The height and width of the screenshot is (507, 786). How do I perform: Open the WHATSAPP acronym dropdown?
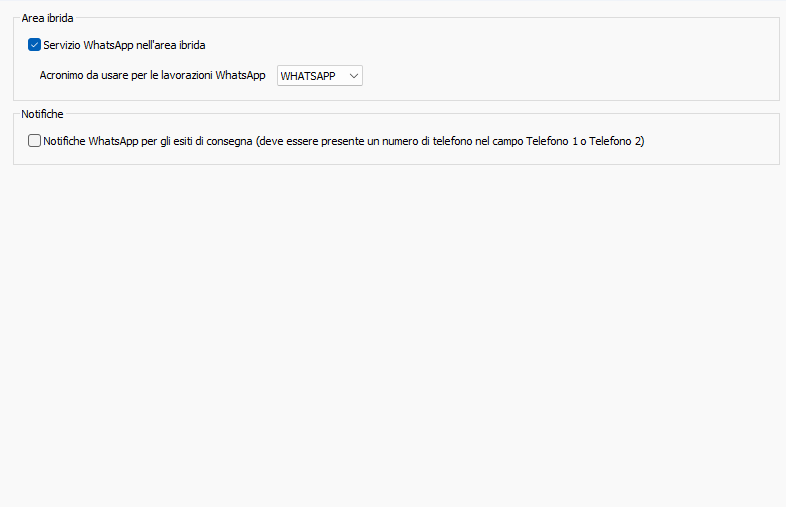coord(319,75)
